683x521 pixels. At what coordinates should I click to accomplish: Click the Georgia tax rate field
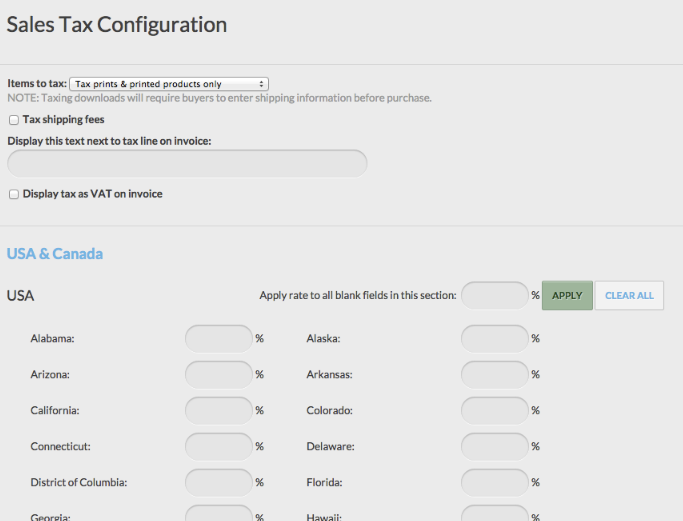tap(219, 513)
